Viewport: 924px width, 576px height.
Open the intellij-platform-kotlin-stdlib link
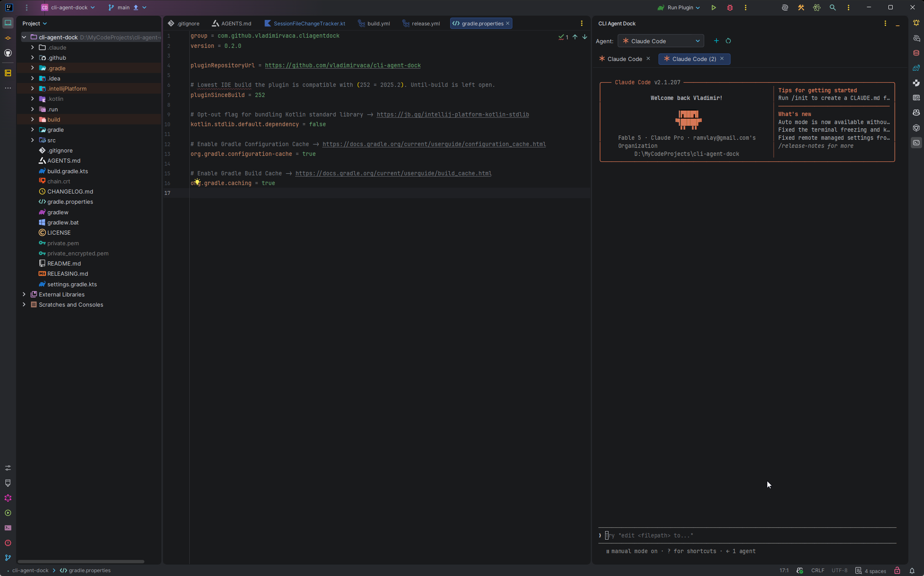pyautogui.click(x=453, y=114)
